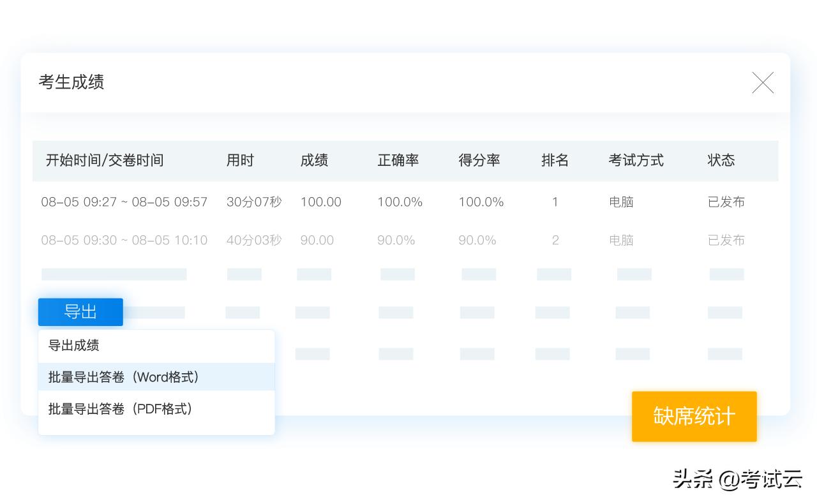The width and height of the screenshot is (817, 504).
Task: Click the 已发布 status in first row
Action: point(726,202)
